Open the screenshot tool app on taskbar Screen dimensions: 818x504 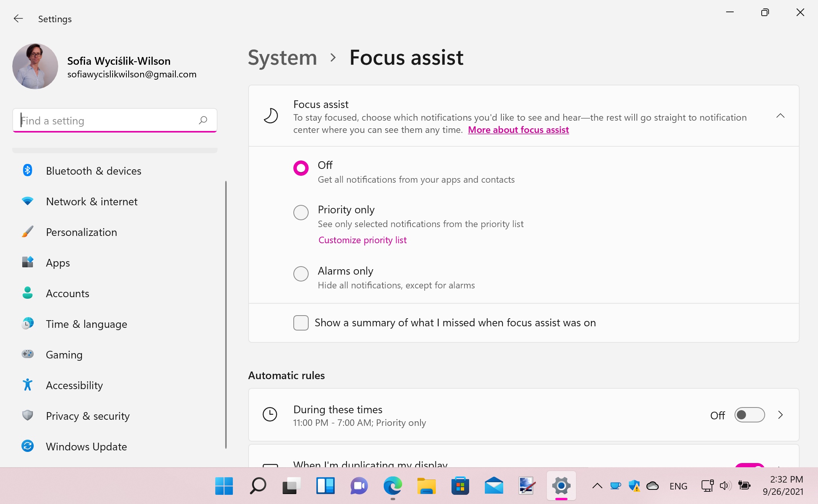tap(527, 486)
